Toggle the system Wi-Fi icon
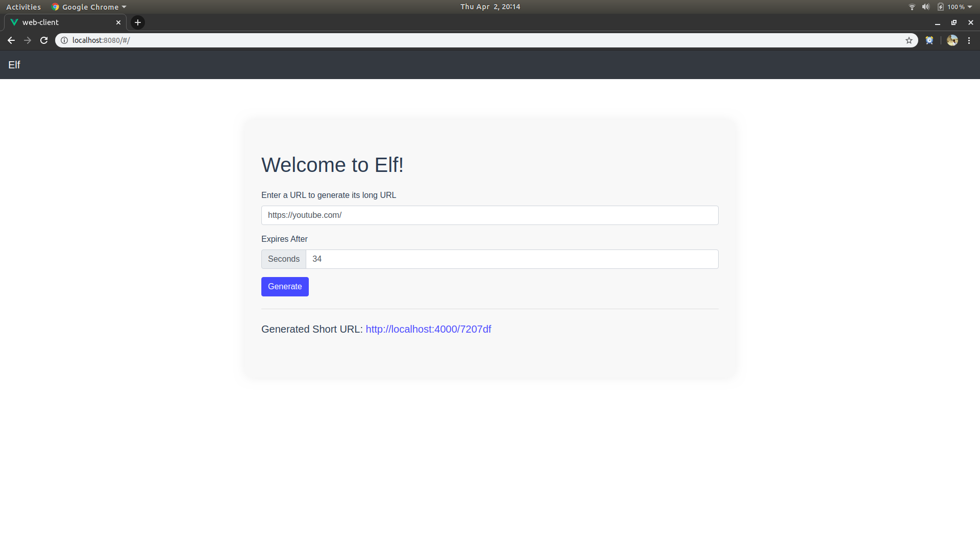This screenshot has height=551, width=980. 911,7
